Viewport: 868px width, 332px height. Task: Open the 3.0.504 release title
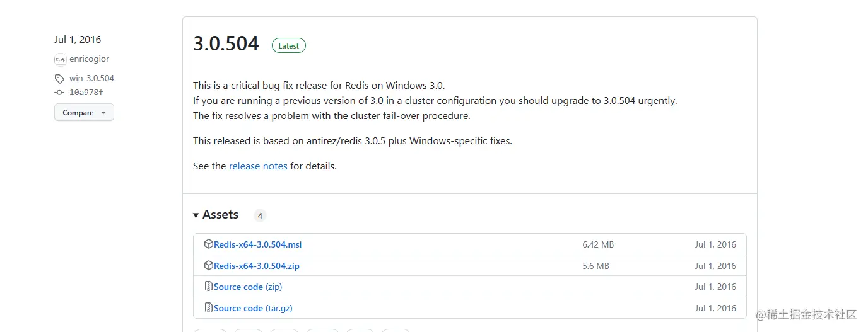[226, 43]
